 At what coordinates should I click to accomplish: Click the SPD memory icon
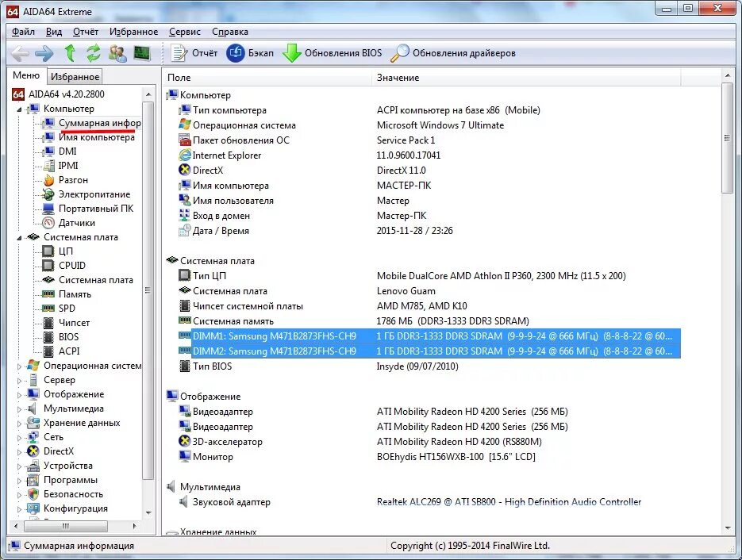pos(48,309)
